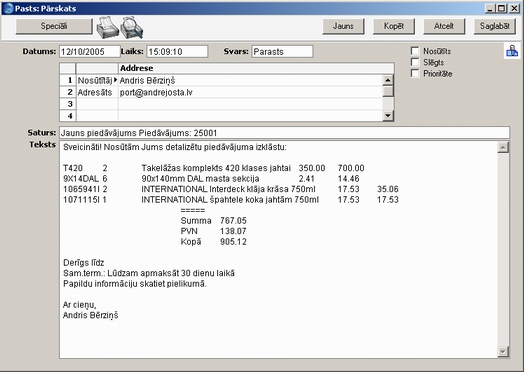Click the Adresāts cell in row 2

pos(97,92)
